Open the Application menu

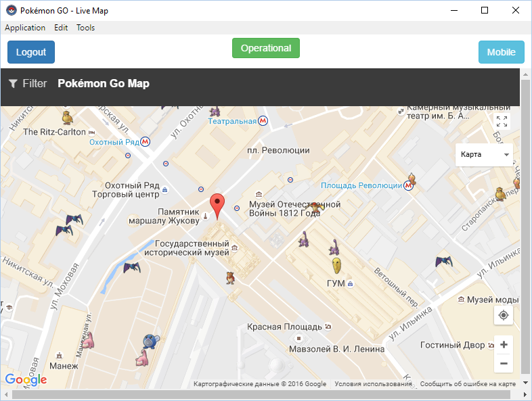25,28
